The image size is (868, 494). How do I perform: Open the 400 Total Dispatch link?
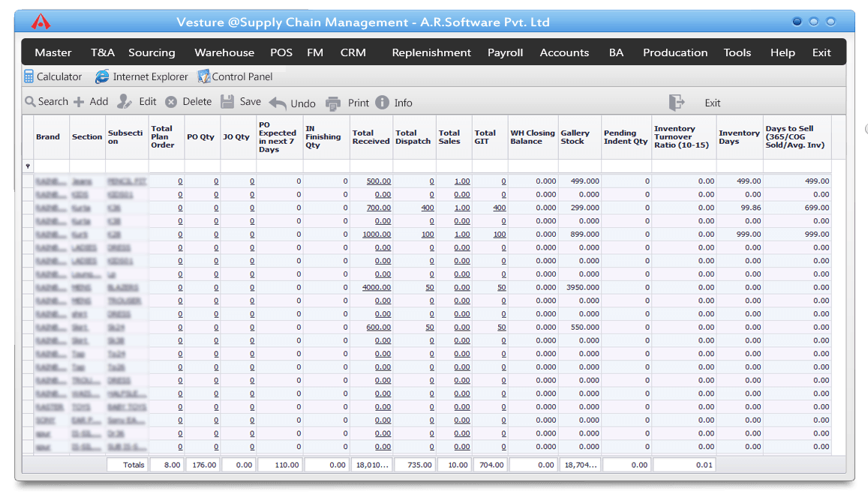click(428, 208)
